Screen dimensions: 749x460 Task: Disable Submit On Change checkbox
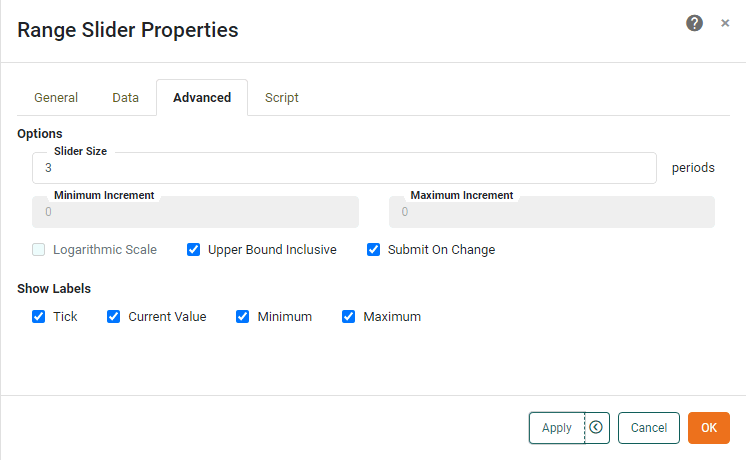pyautogui.click(x=374, y=250)
